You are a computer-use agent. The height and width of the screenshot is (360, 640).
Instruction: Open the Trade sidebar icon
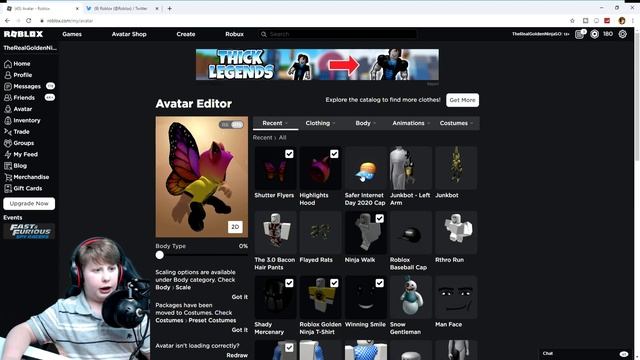pyautogui.click(x=8, y=132)
